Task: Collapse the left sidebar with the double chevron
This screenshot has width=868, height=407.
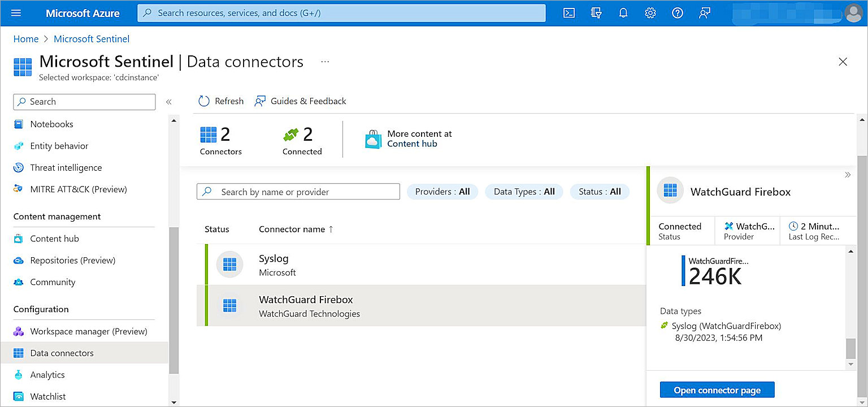Action: (x=168, y=102)
